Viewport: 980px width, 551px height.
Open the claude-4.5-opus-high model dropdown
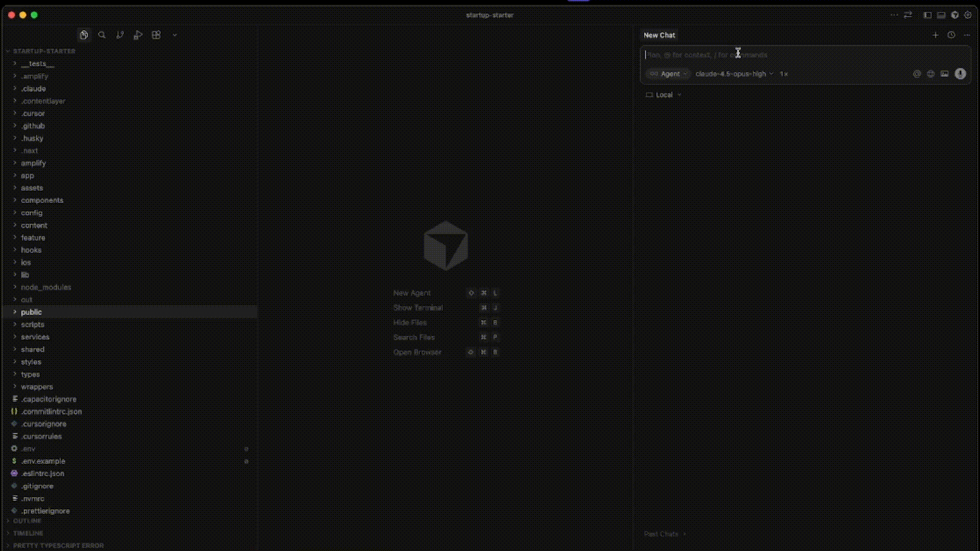pyautogui.click(x=733, y=73)
